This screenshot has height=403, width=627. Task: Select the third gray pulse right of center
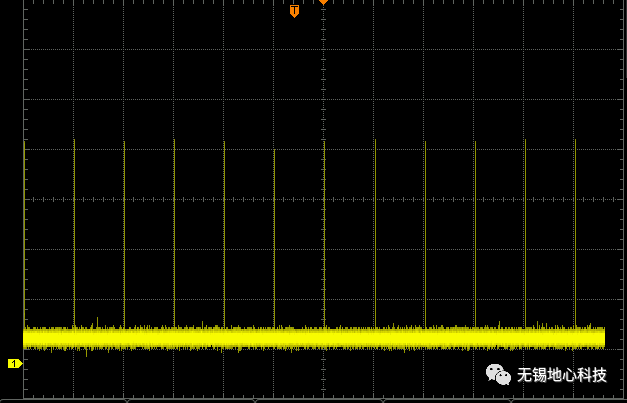point(475,230)
